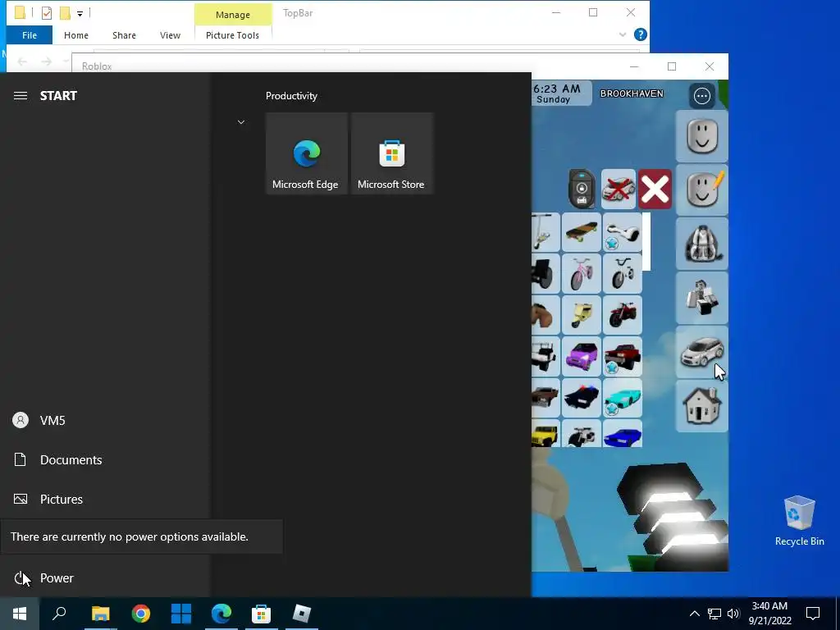
Task: Open the Roblox three-dots menu button
Action: pyautogui.click(x=702, y=96)
